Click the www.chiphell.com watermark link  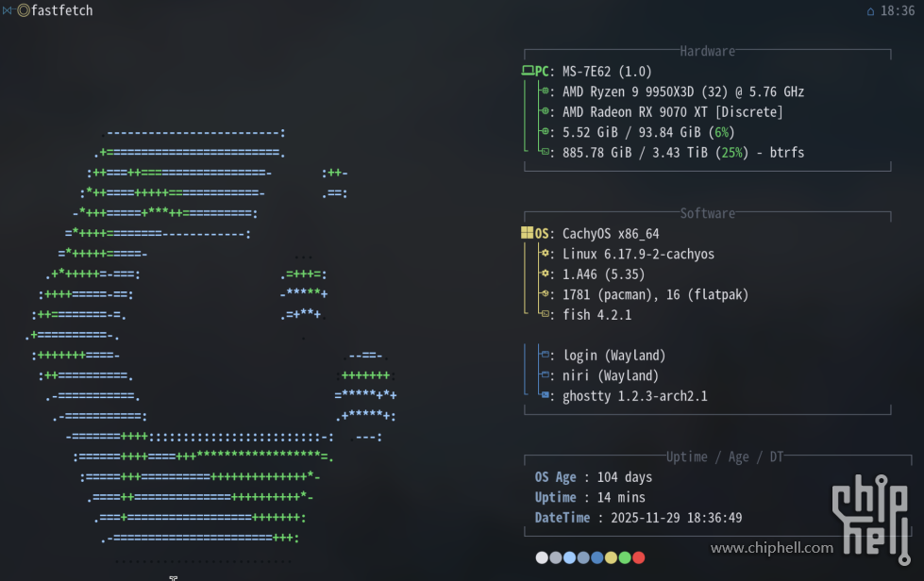[x=771, y=548]
